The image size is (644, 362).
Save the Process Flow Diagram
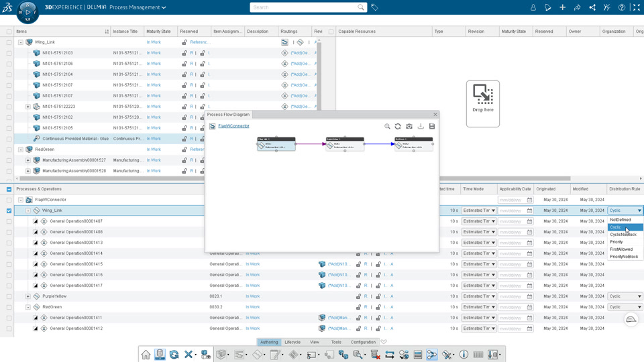point(431,127)
